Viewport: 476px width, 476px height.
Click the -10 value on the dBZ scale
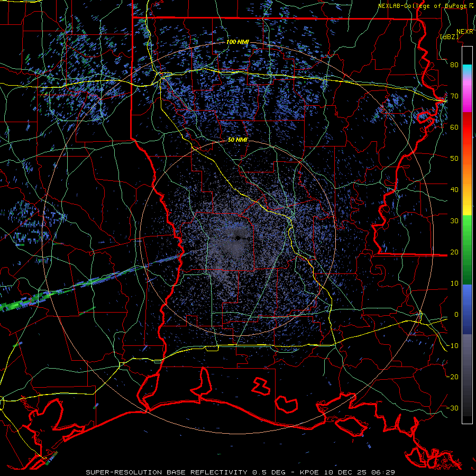(452, 345)
